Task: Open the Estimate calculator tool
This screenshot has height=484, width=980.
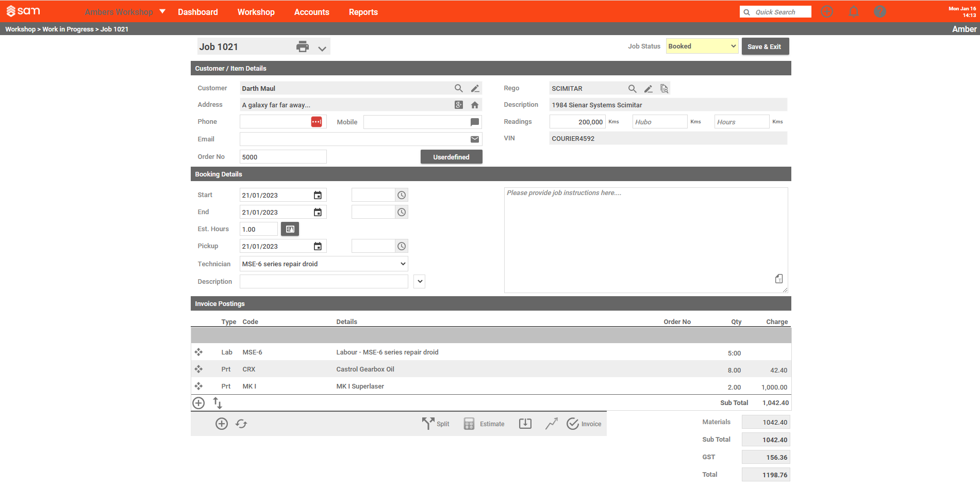Action: [484, 423]
